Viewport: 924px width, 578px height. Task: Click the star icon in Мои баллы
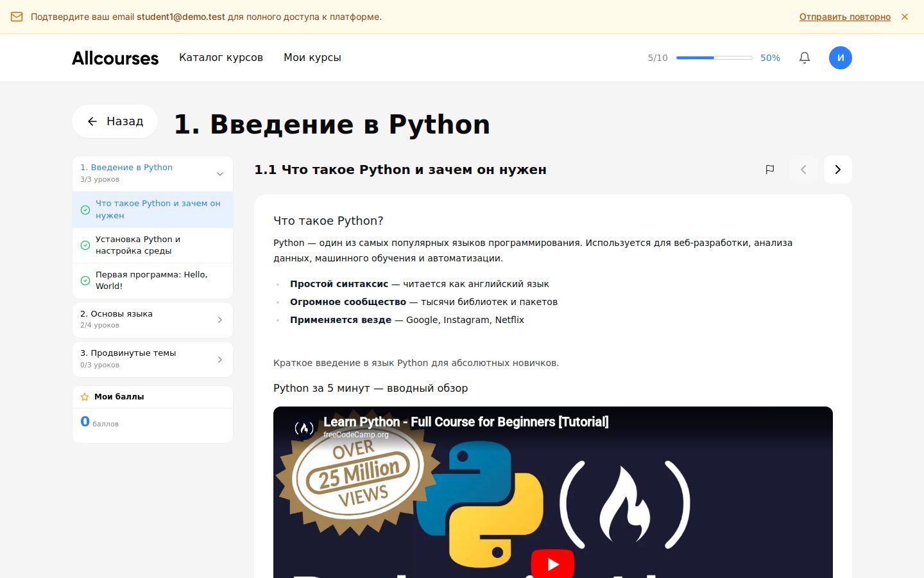(85, 397)
